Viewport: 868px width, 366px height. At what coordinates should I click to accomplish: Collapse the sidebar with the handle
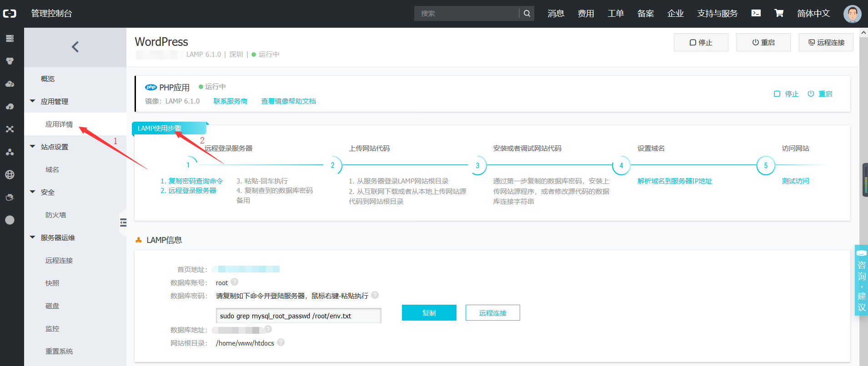pyautogui.click(x=123, y=223)
